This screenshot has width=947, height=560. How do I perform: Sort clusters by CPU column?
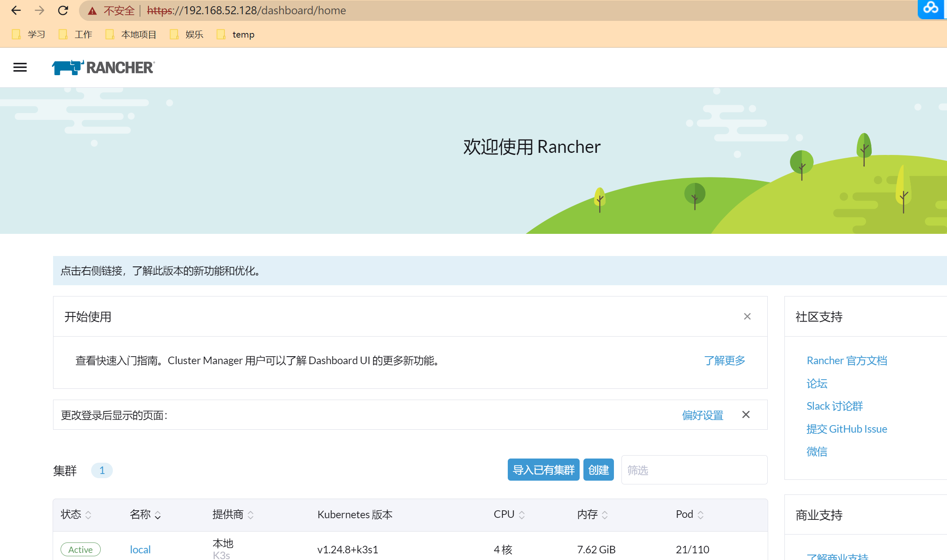coord(509,514)
